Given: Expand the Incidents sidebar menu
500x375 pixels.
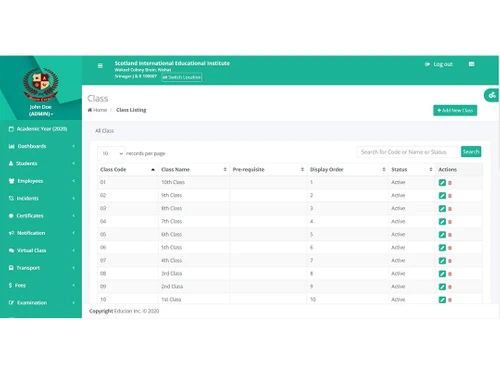Looking at the screenshot, I should [x=41, y=198].
